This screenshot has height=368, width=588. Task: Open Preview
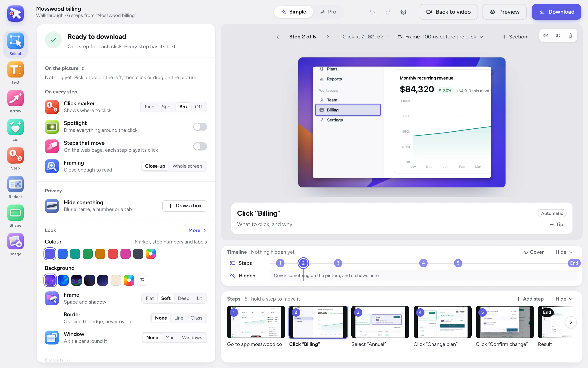(x=504, y=12)
